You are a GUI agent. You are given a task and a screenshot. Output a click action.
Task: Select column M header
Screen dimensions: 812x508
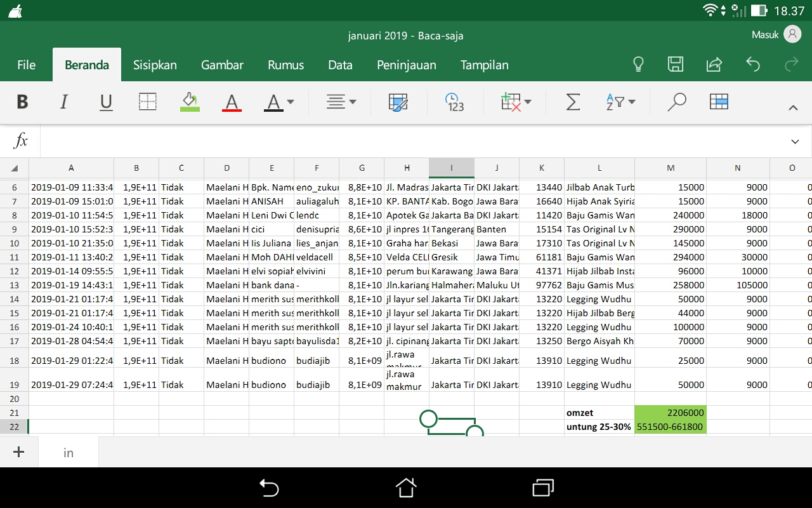click(671, 168)
